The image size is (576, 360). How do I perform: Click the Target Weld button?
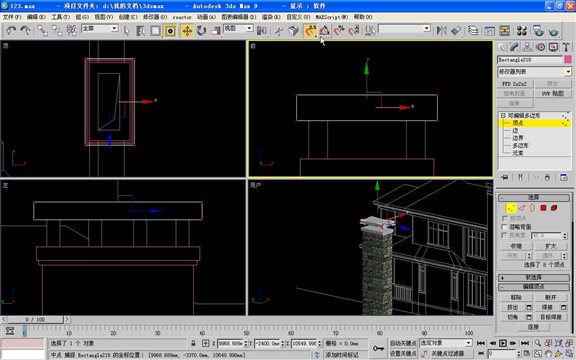(550, 317)
